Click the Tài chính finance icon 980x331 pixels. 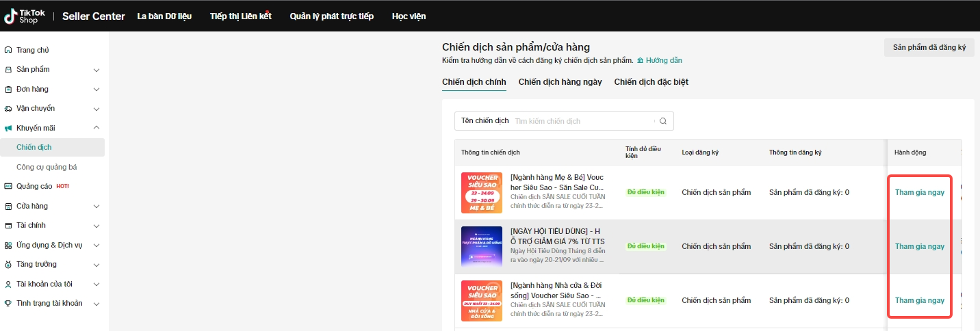8,225
